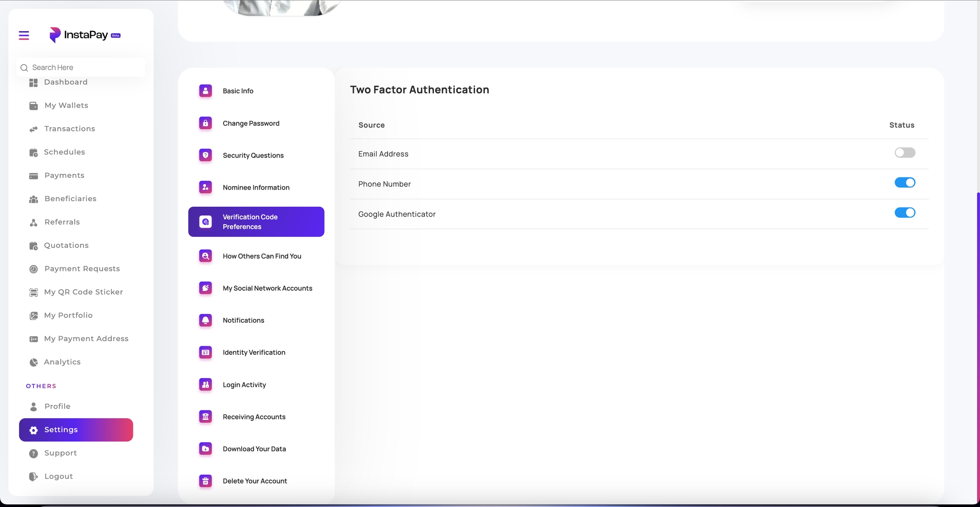Click the page's vertical scrollbar

(978, 340)
